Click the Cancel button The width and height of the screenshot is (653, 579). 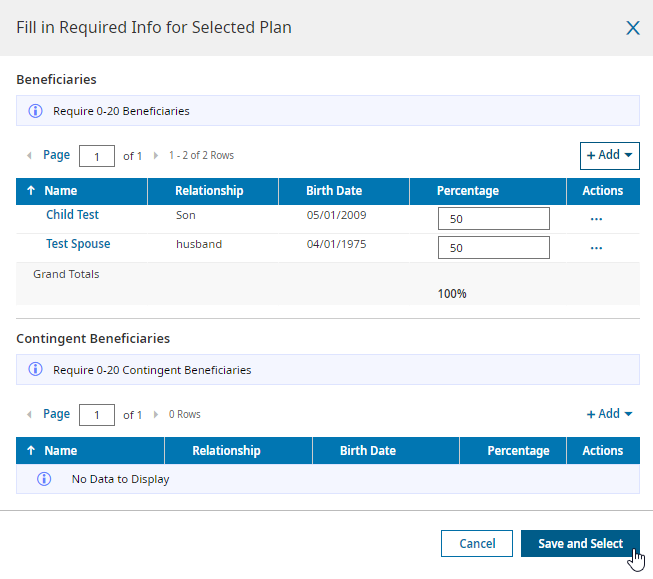(477, 544)
